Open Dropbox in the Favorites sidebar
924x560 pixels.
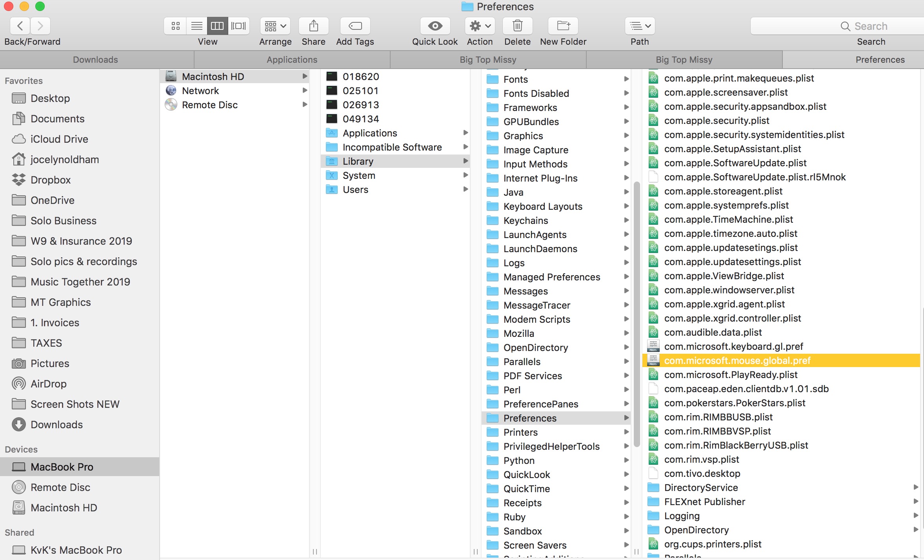(x=51, y=180)
